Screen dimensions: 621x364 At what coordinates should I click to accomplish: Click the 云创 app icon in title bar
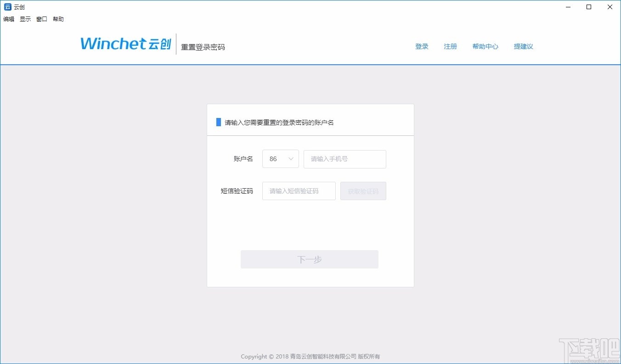7,7
